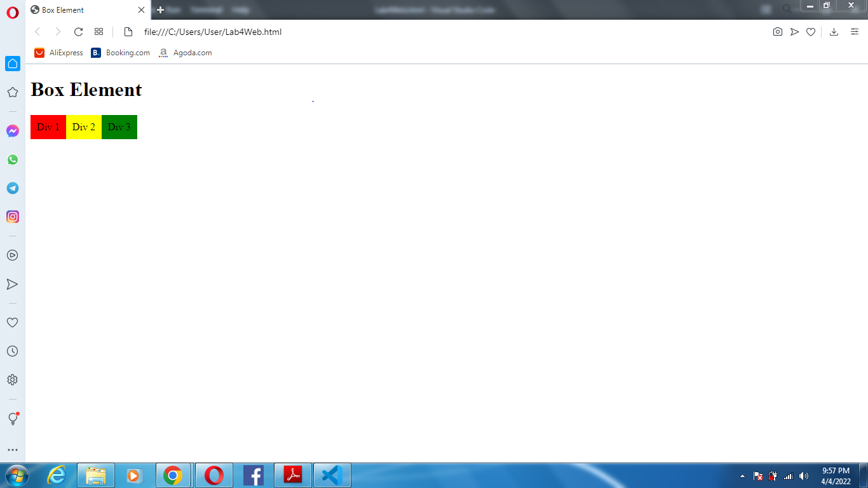Open Opera Settings gear in sidebar
This screenshot has width=868, height=488.
(13, 379)
